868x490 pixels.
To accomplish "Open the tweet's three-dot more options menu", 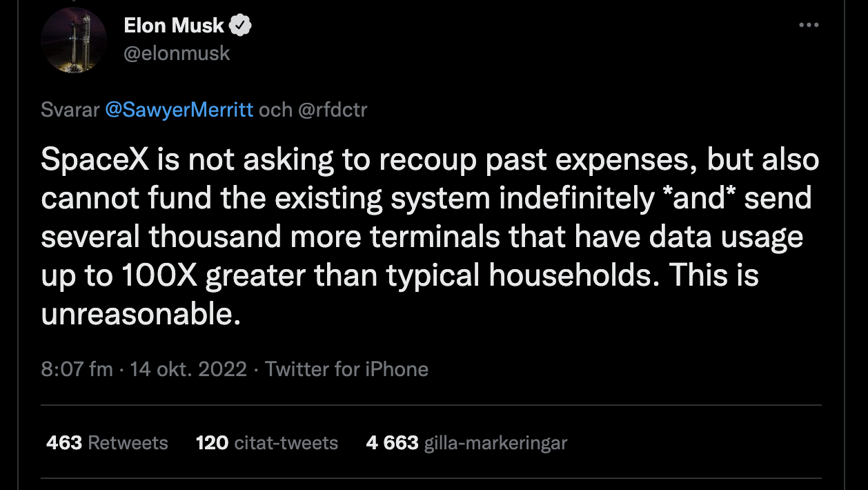I will [x=808, y=26].
